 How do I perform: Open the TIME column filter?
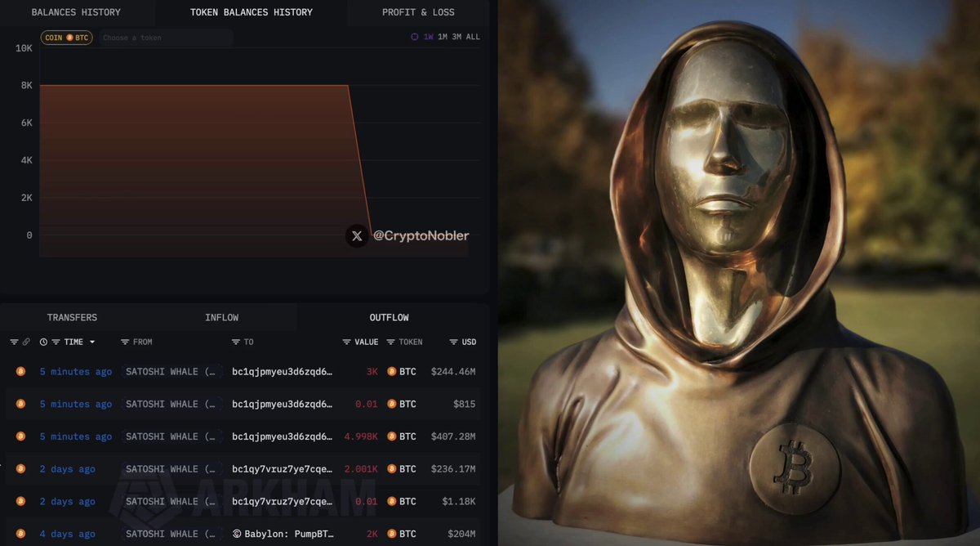point(56,342)
